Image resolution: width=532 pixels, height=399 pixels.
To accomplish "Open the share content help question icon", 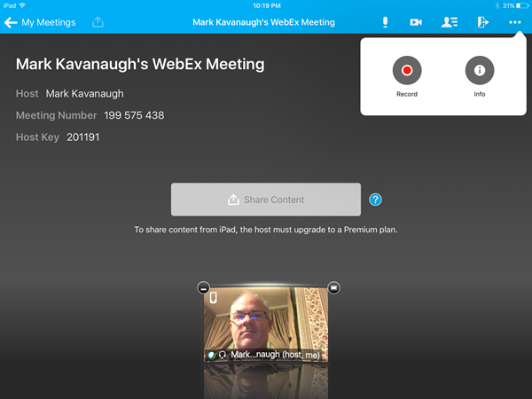I will coord(375,199).
